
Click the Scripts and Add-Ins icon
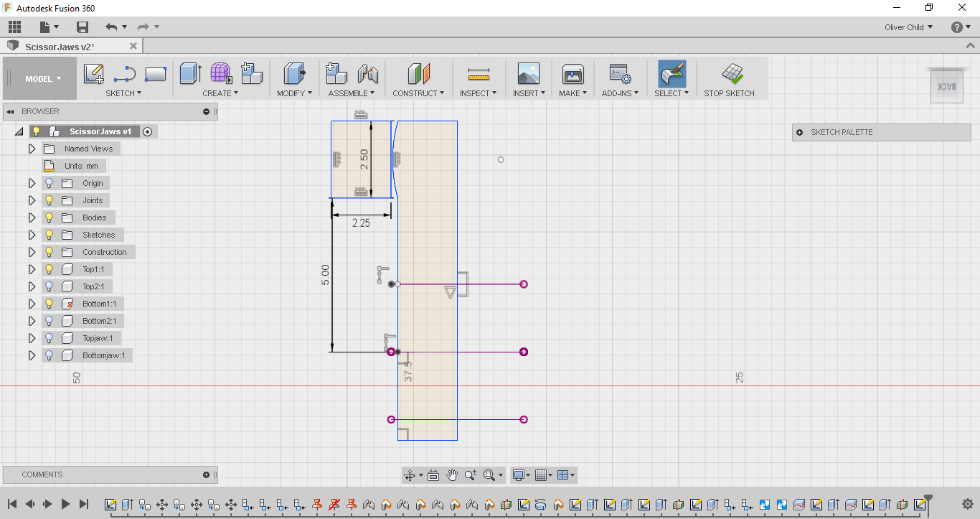click(x=620, y=73)
